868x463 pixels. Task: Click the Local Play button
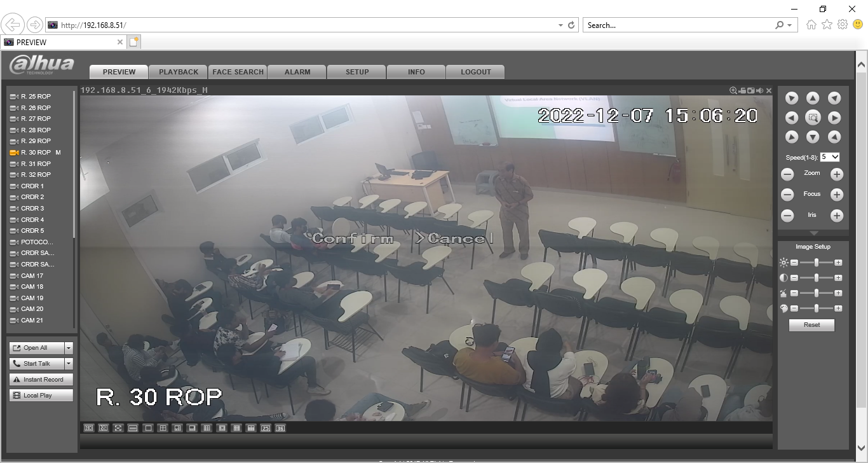[41, 396]
